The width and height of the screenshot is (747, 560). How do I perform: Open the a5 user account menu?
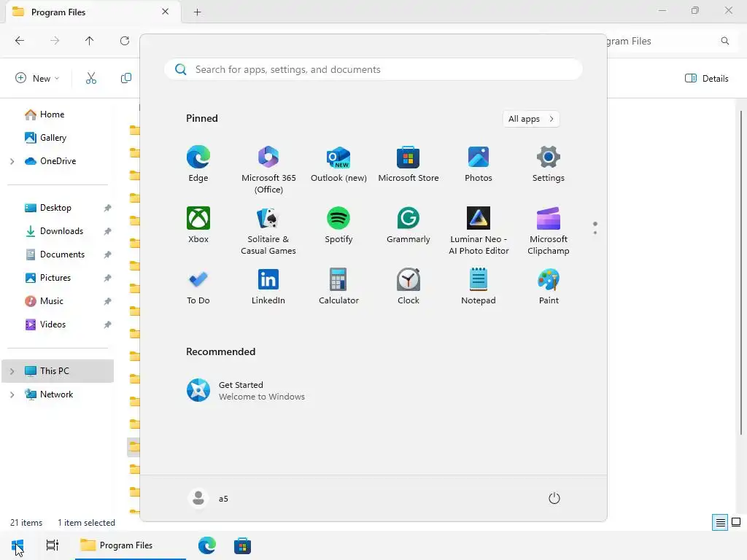point(208,499)
